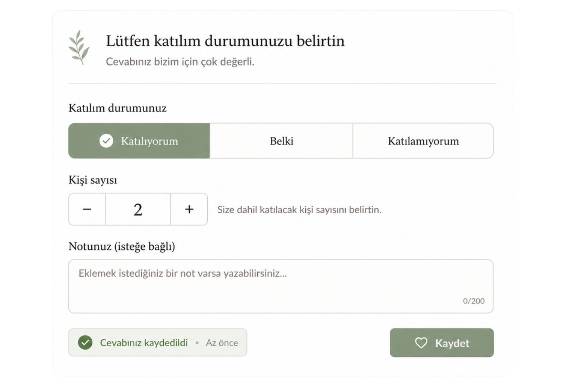The image size is (566, 392).
Task: Click the green check icon beside Cevabınız kaydedildi
Action: point(85,342)
